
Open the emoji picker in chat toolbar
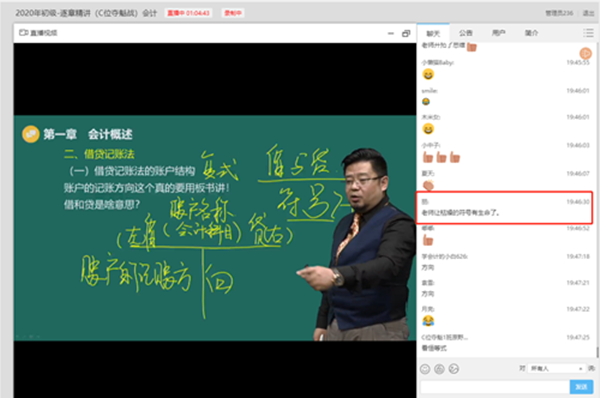(425, 369)
